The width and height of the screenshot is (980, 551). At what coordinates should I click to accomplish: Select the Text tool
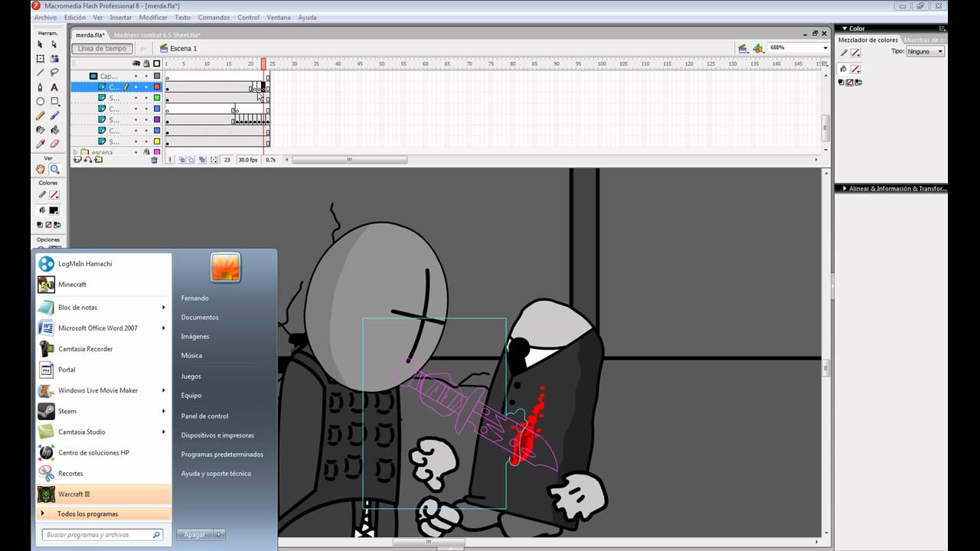pyautogui.click(x=54, y=87)
